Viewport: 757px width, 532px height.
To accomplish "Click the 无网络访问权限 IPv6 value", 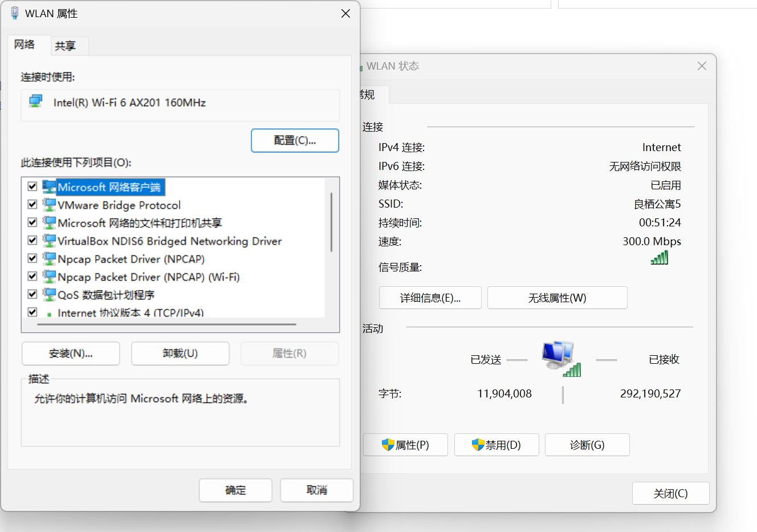I will (x=645, y=166).
